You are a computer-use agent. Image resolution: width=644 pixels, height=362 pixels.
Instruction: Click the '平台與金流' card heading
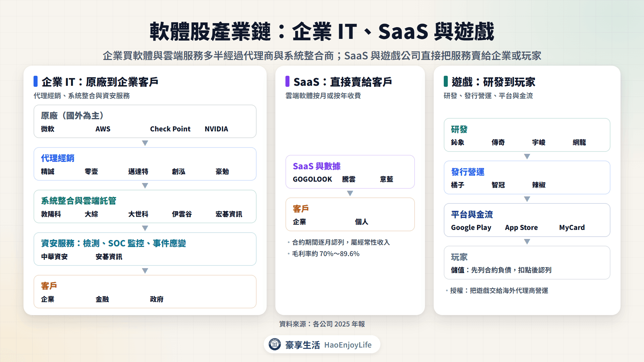pos(472,215)
